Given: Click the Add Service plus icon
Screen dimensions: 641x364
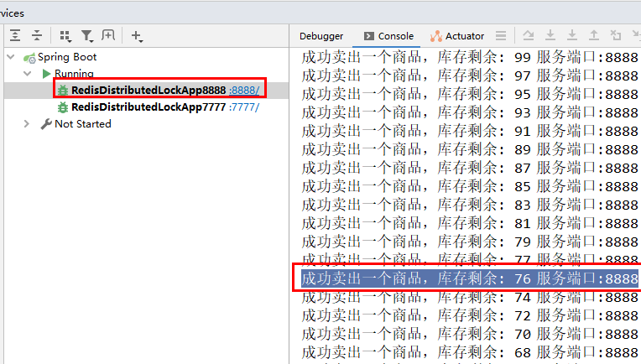Looking at the screenshot, I should 137,36.
